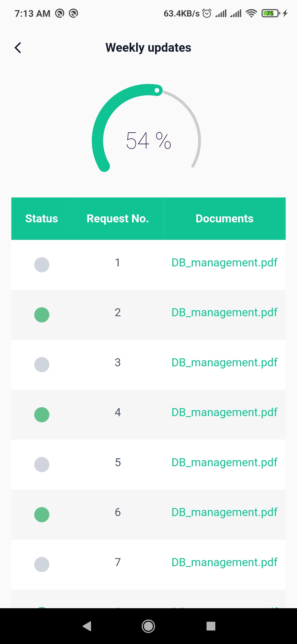Toggle green status dot for request 2
297x644 pixels.
pos(42,315)
